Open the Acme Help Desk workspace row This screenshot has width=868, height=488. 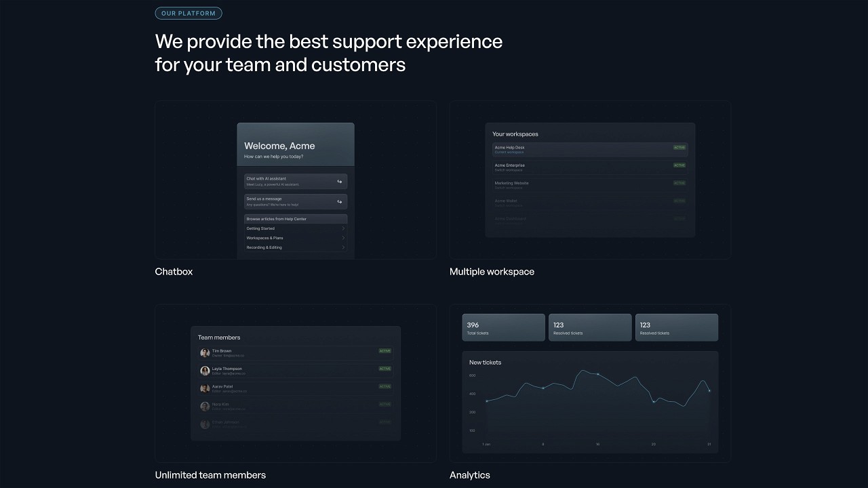590,149
